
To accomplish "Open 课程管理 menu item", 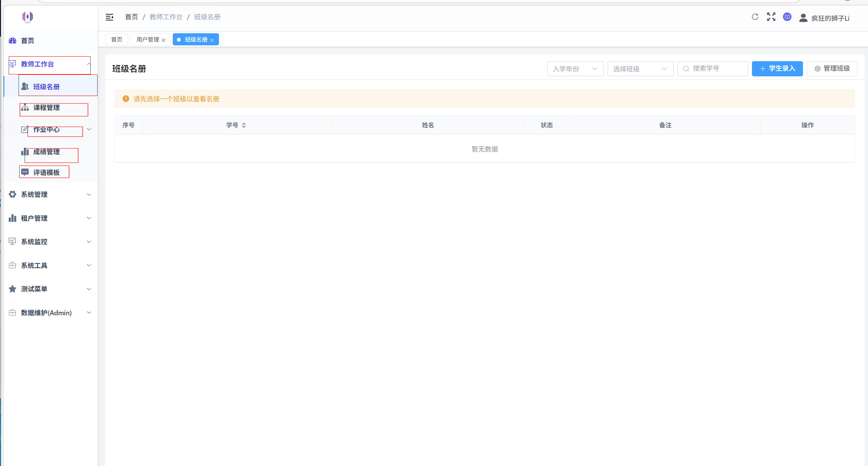I will tap(46, 108).
